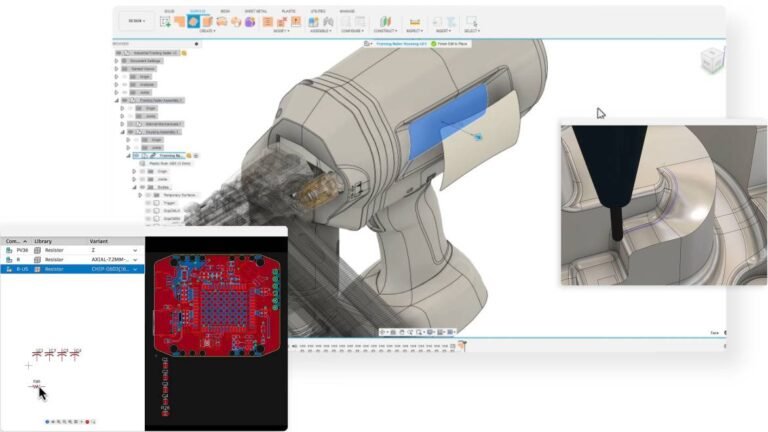Toggle visibility eye of Bodies folder

pos(143,187)
